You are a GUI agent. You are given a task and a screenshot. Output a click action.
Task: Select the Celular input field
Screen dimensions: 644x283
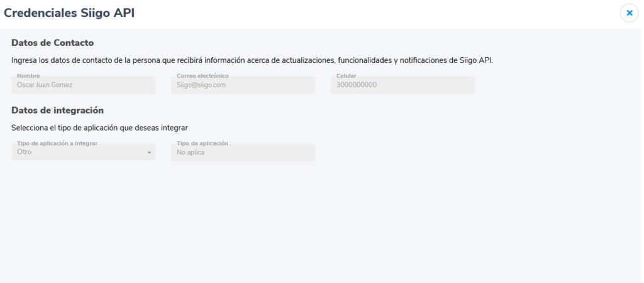[402, 85]
